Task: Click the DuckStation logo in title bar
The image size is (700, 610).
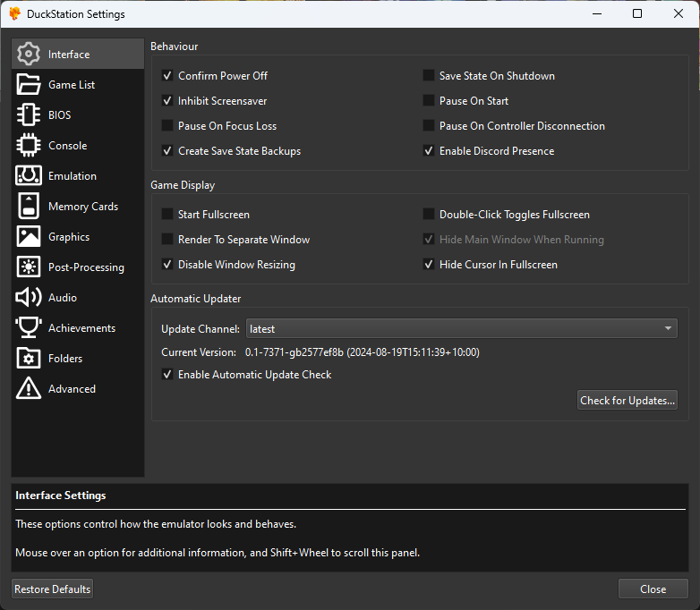Action: 14,13
